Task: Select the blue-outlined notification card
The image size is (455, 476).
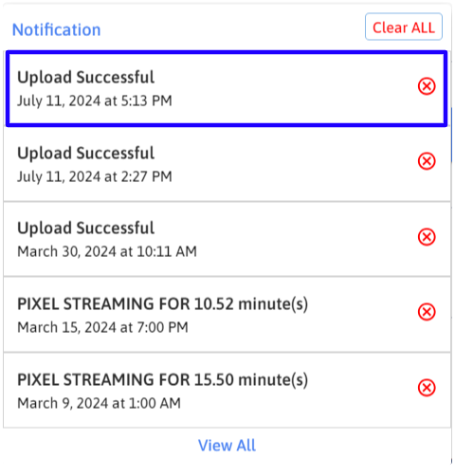Action: coord(227,88)
